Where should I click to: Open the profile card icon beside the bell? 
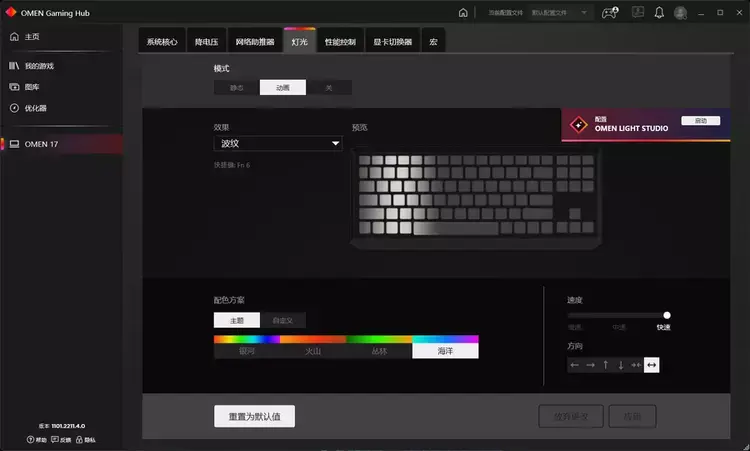(638, 12)
